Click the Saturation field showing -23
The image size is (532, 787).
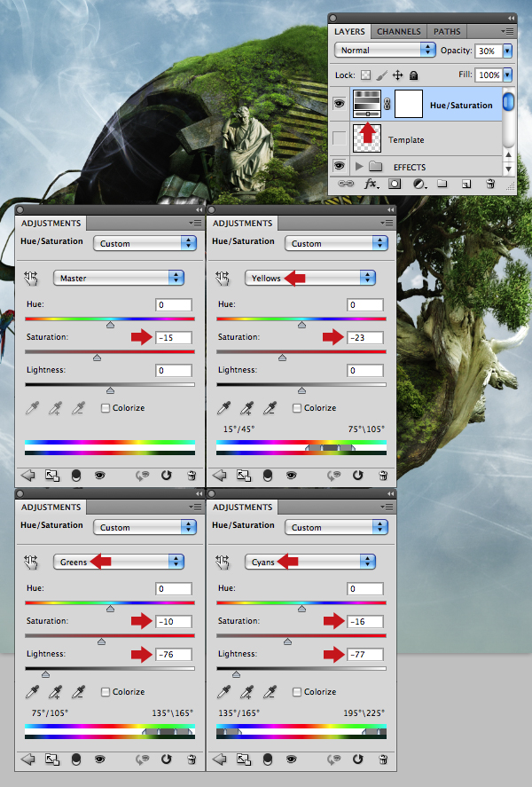(x=365, y=337)
